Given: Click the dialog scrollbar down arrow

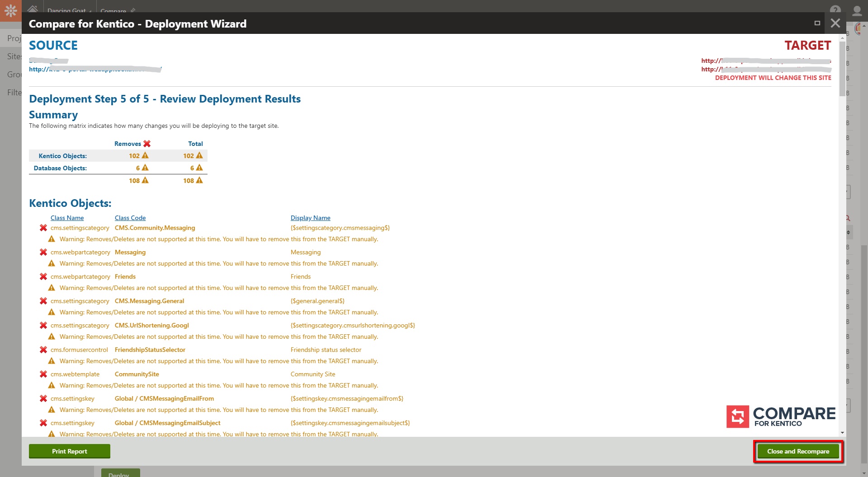Looking at the screenshot, I should 842,433.
